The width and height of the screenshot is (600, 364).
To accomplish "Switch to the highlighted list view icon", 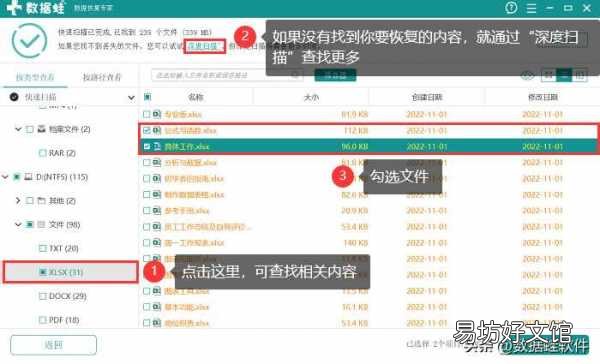I will (x=564, y=75).
